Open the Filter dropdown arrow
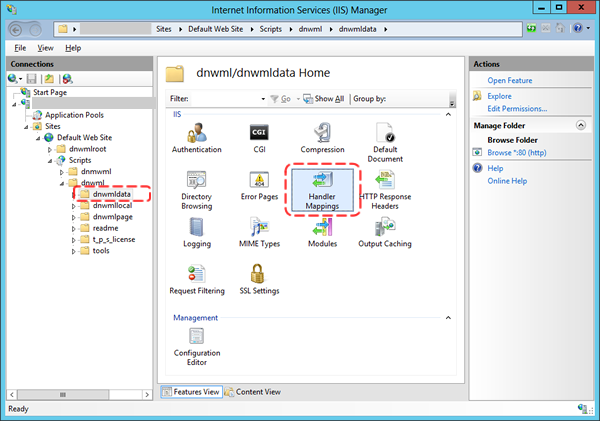600x421 pixels. [263, 99]
